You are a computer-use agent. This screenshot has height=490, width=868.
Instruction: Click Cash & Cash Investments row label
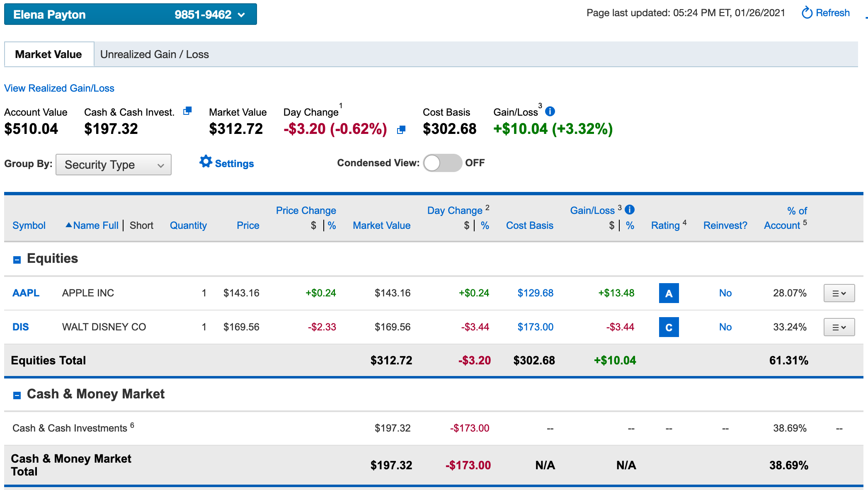(70, 428)
